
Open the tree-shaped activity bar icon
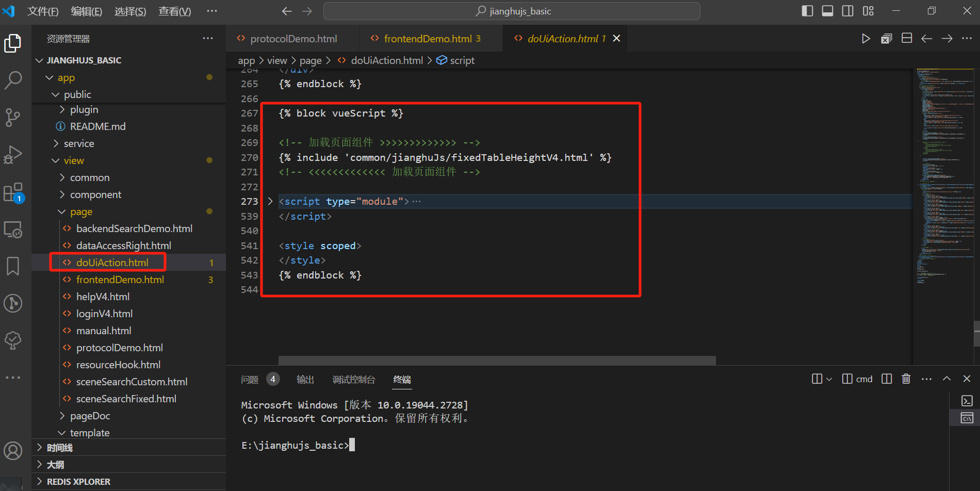pos(13,340)
